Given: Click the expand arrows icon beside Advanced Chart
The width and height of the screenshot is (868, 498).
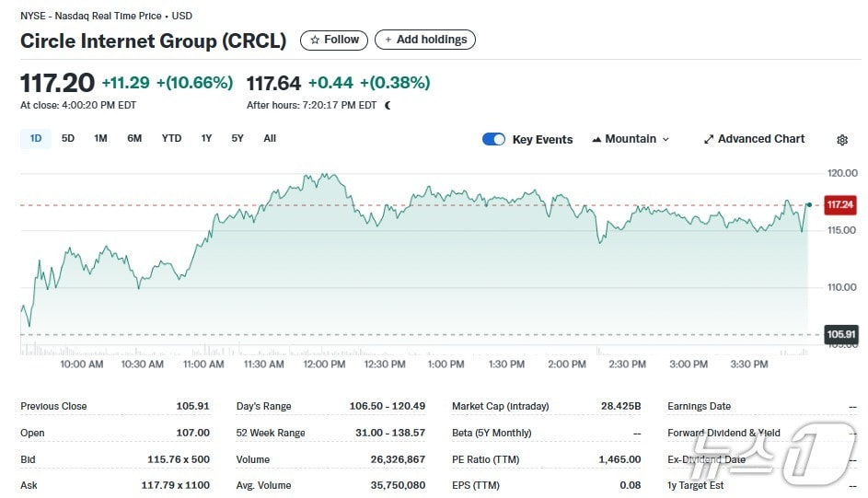Looking at the screenshot, I should pos(709,139).
